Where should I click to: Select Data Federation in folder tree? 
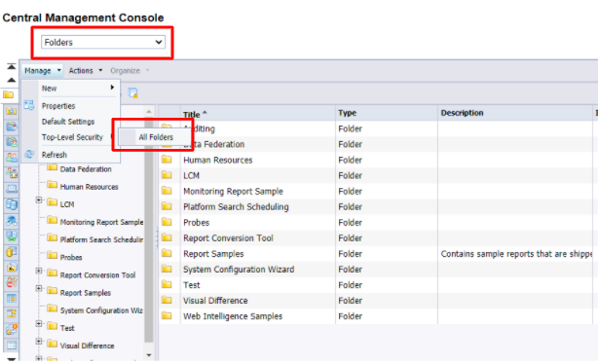pyautogui.click(x=86, y=169)
